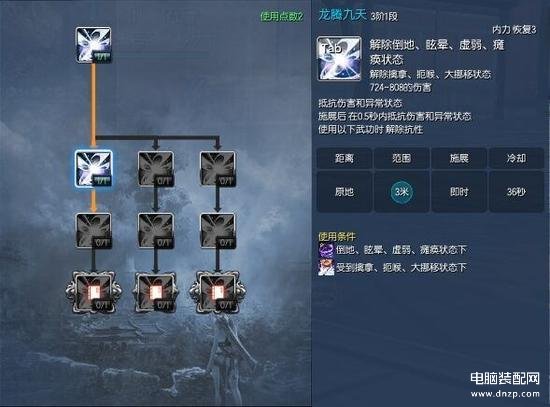The width and height of the screenshot is (550, 407).
Task: Select the right column second-tier skill node
Action: click(217, 169)
